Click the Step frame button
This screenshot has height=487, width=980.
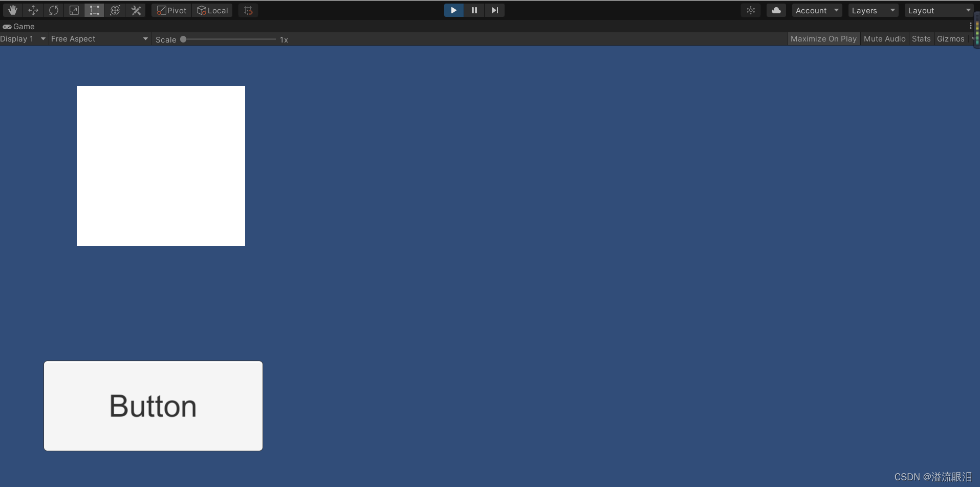point(494,10)
